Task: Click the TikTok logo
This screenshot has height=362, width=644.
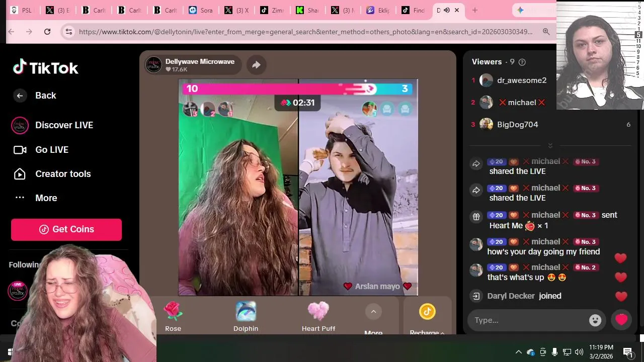Action: pyautogui.click(x=46, y=67)
